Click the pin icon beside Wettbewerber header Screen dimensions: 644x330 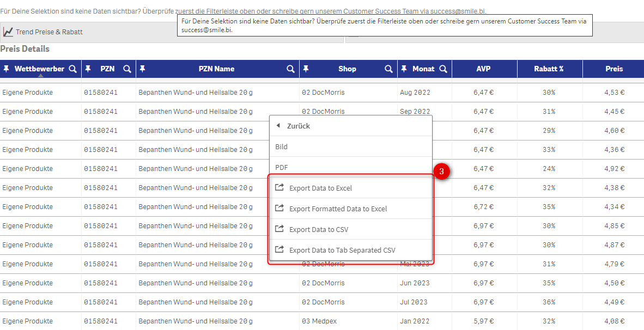tap(7, 69)
